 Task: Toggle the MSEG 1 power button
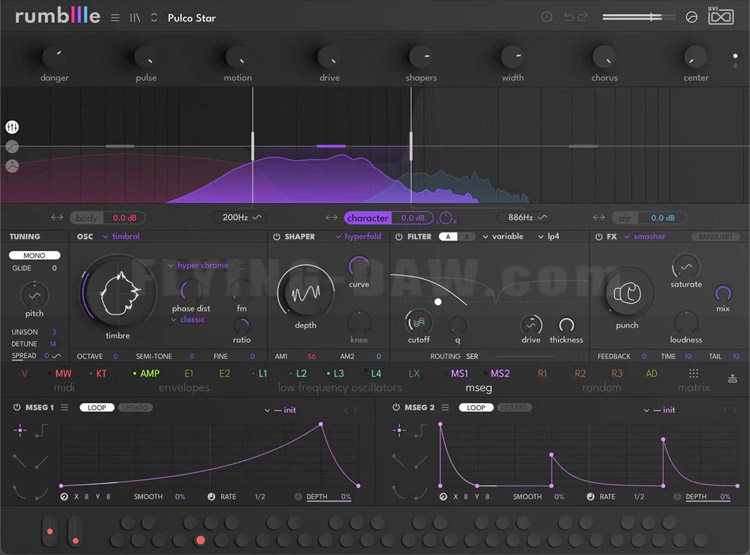17,408
